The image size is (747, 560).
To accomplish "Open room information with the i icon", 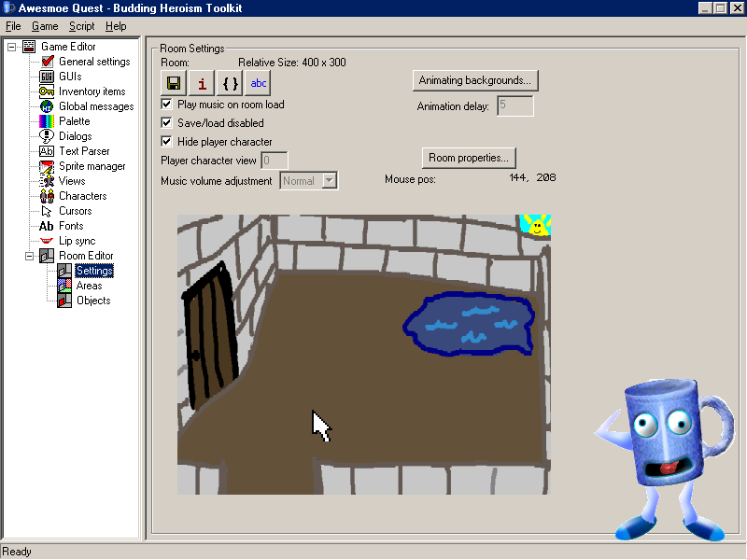I will [x=201, y=82].
